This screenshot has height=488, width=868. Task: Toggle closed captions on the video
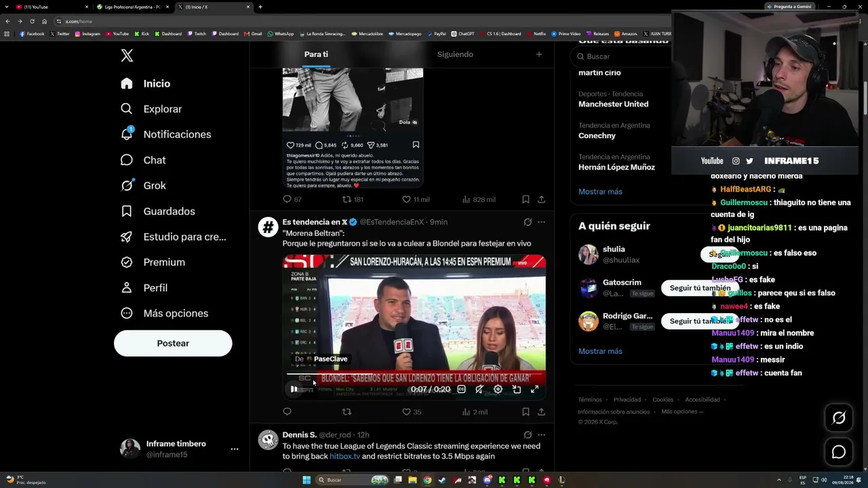462,389
